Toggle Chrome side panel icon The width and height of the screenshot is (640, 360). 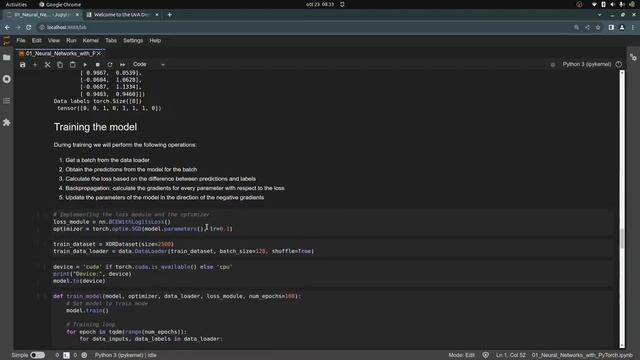point(611,27)
